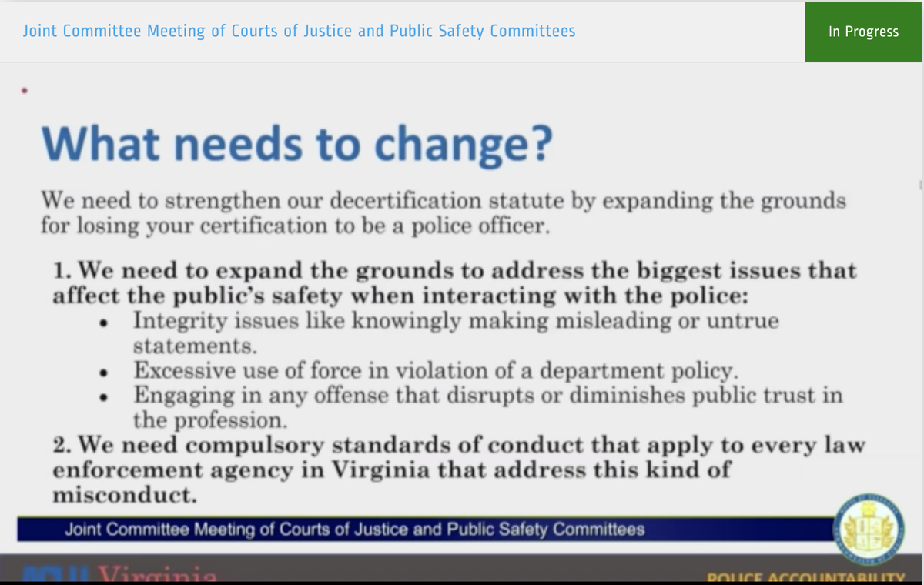924x585 pixels.
Task: Click the 'We need to strengthen' intro sentence
Action: pyautogui.click(x=443, y=213)
